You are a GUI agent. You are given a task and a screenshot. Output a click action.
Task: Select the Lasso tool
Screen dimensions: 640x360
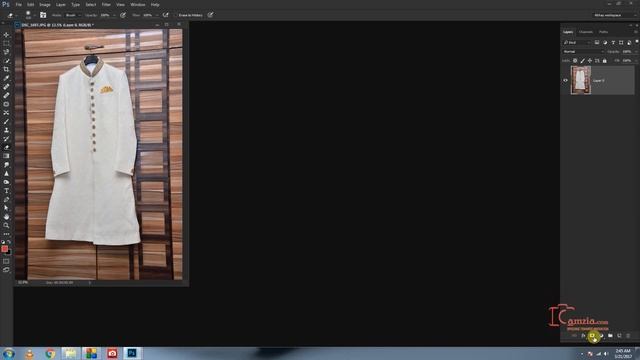point(6,52)
